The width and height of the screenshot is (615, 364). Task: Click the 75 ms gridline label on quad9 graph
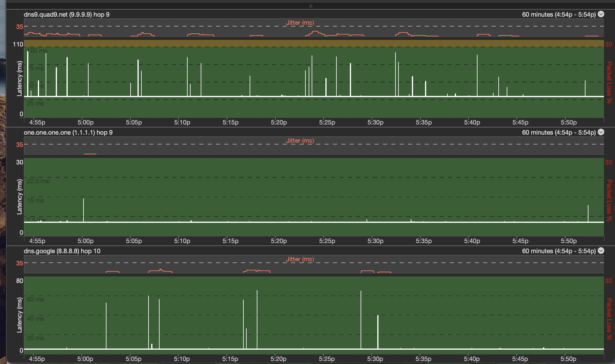pos(35,68)
